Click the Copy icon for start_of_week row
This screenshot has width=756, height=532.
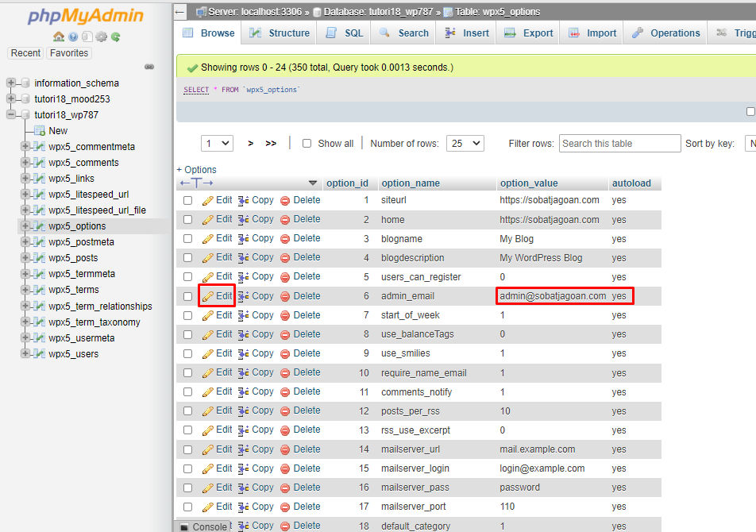click(x=244, y=315)
